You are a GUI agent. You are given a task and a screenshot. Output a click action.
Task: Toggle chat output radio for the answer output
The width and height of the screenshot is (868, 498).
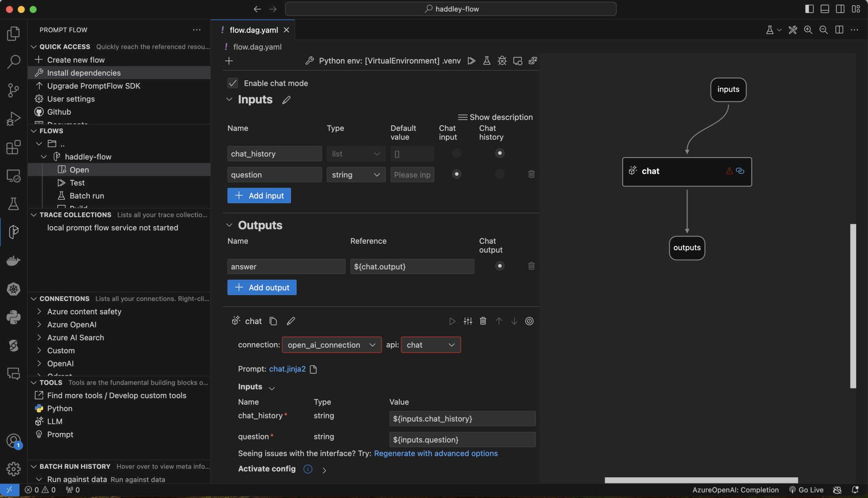499,266
